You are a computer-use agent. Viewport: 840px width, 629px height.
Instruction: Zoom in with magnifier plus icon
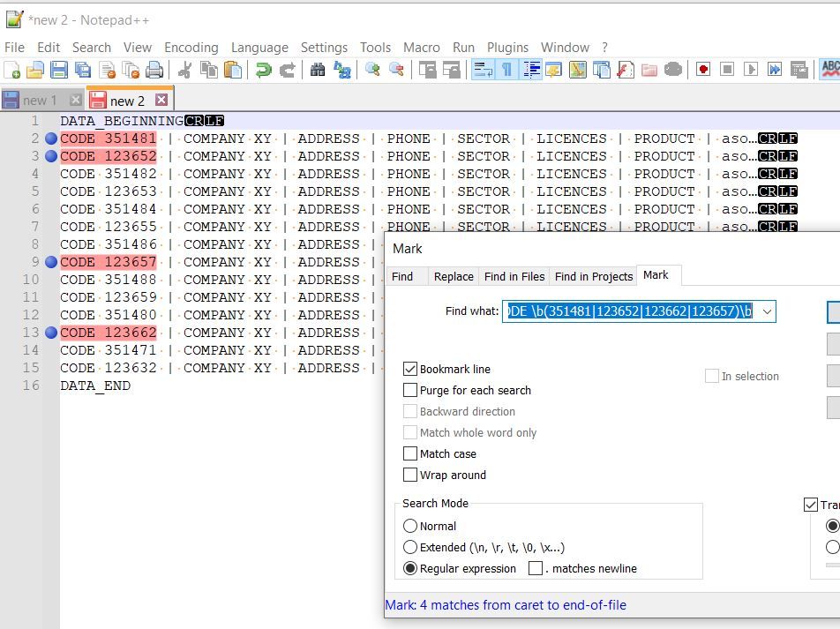tap(372, 70)
